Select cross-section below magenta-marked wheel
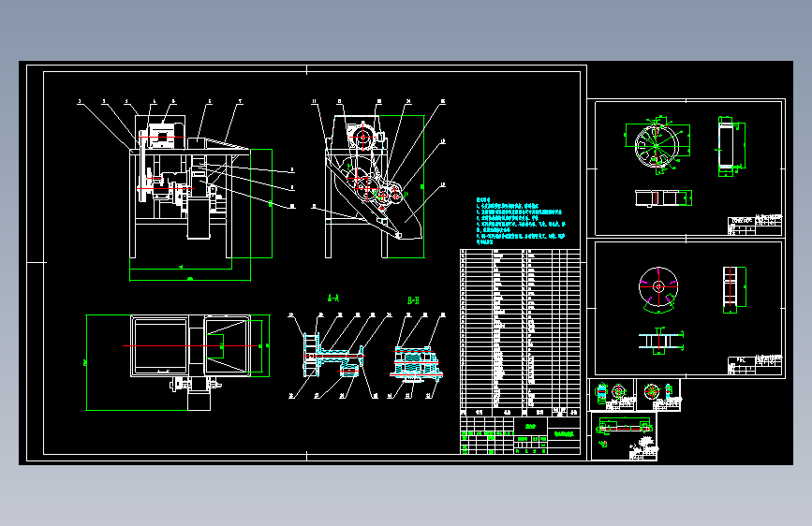 [x=661, y=341]
